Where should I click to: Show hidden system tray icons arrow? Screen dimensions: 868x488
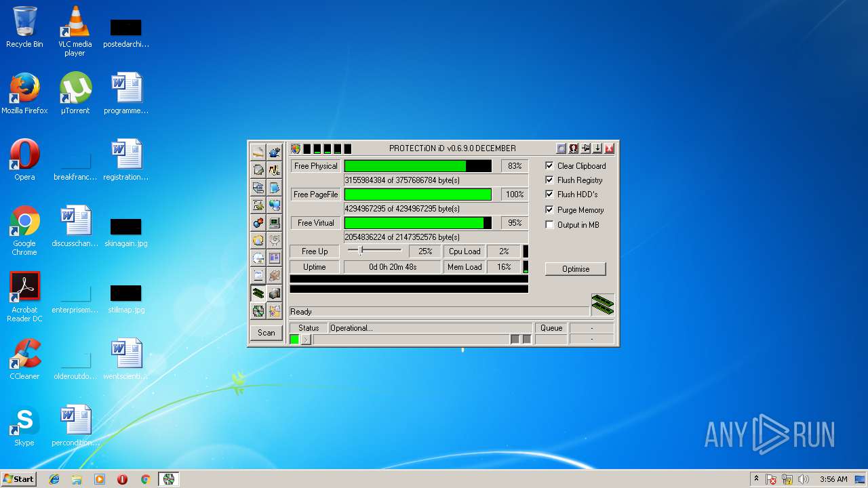[756, 479]
